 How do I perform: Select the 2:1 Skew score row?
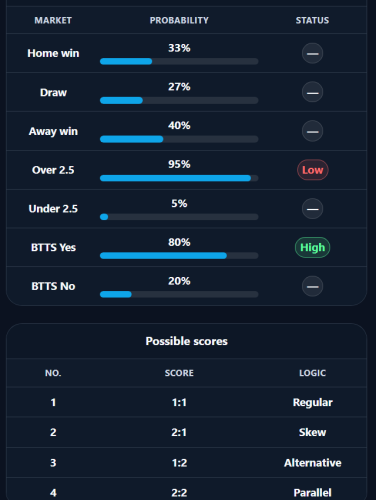(187, 432)
